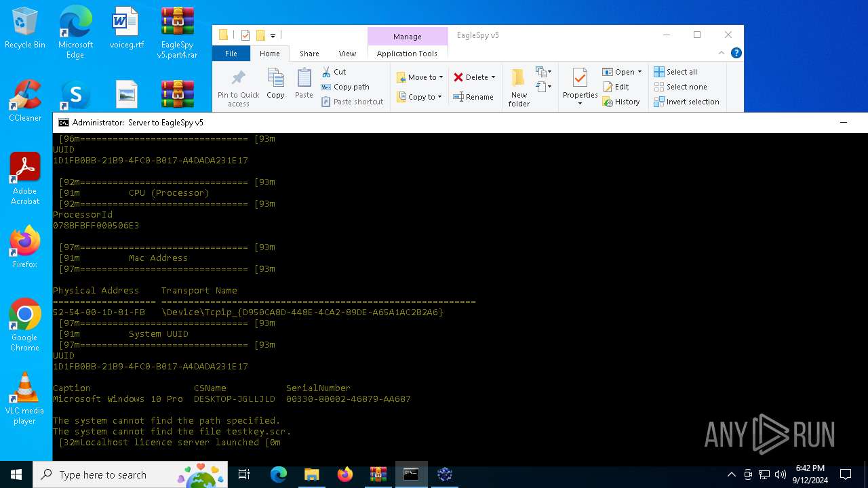Switch to command prompt taskbar button
868x488 pixels.
(x=411, y=474)
